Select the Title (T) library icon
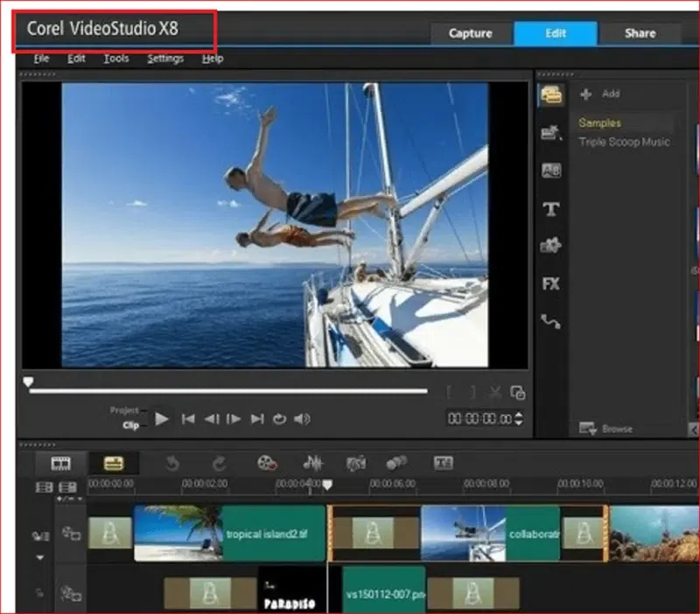700x614 pixels. (551, 209)
